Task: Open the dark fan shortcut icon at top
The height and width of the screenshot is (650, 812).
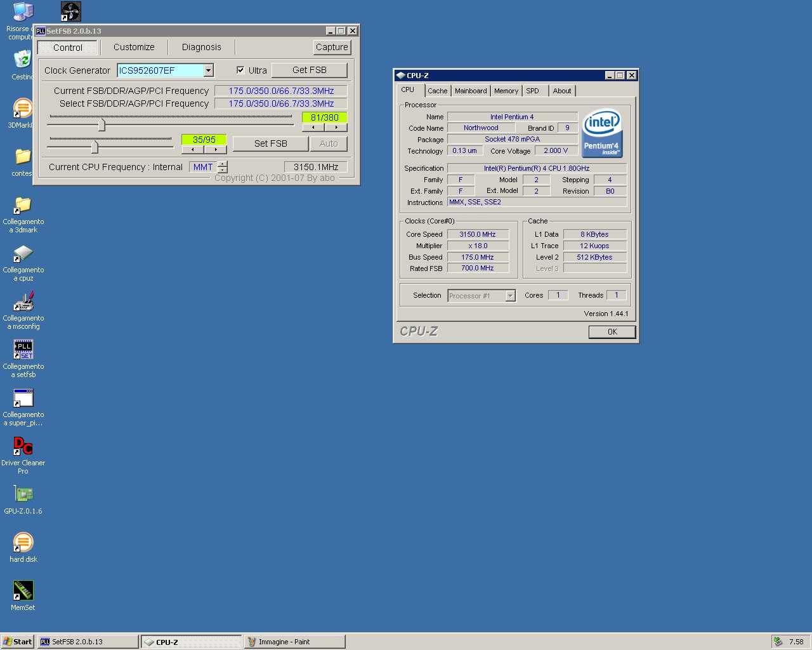Action: point(70,11)
